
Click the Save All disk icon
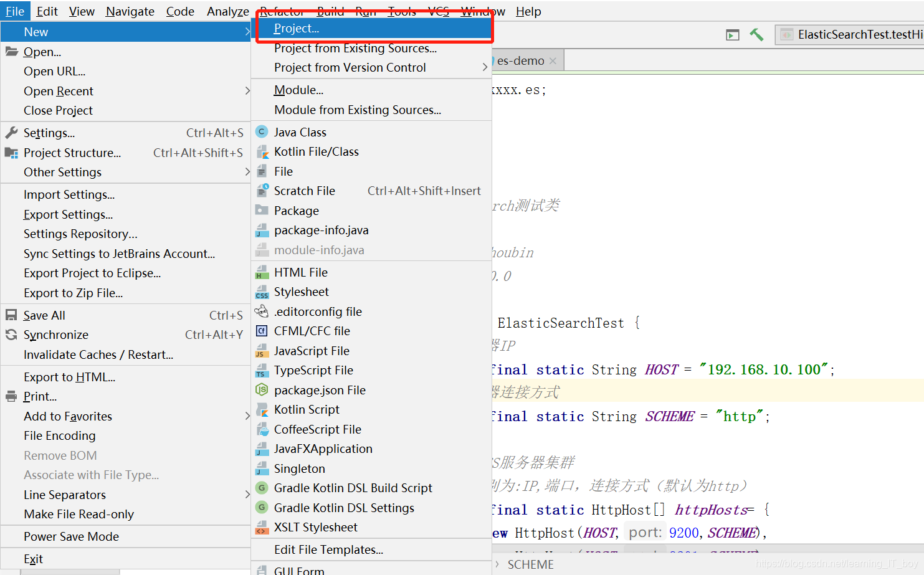point(11,315)
